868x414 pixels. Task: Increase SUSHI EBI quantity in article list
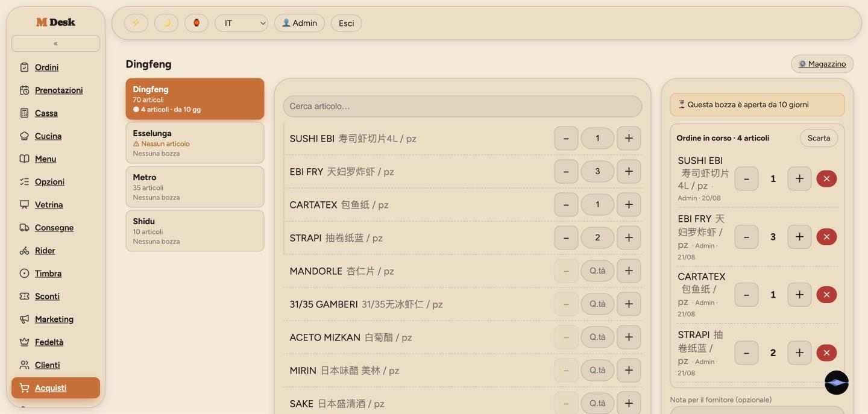[x=629, y=139]
